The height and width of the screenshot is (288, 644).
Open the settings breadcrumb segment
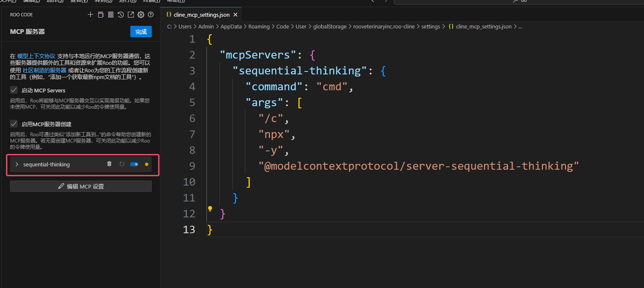click(x=430, y=26)
